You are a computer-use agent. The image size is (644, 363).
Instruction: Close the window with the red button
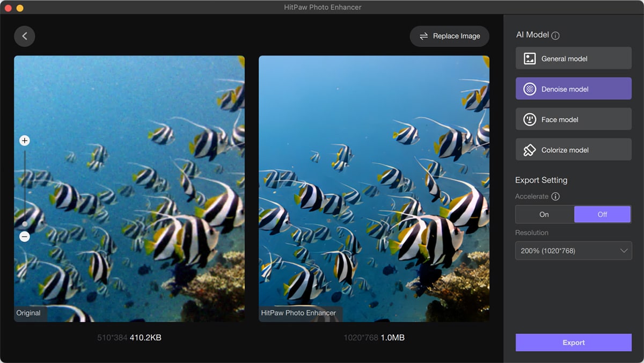8,8
